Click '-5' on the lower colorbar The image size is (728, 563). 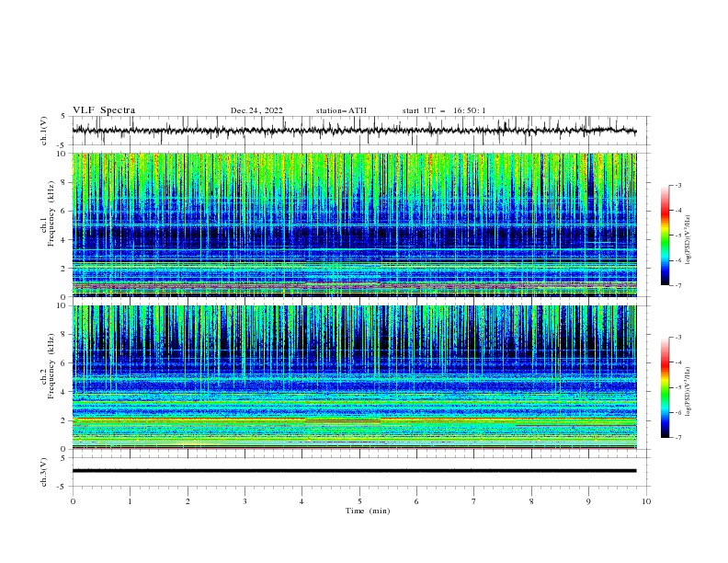click(x=677, y=387)
